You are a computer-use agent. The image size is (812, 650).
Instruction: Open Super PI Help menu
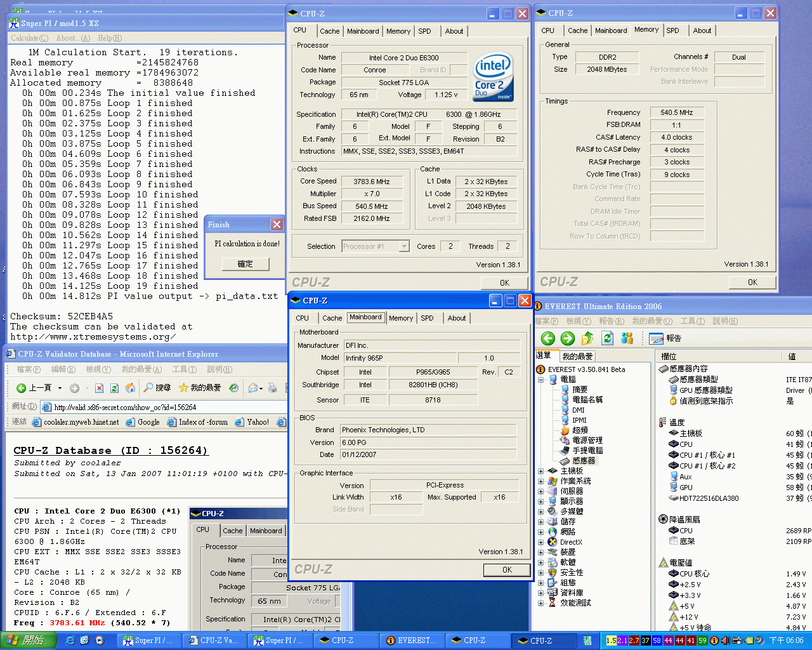point(110,38)
